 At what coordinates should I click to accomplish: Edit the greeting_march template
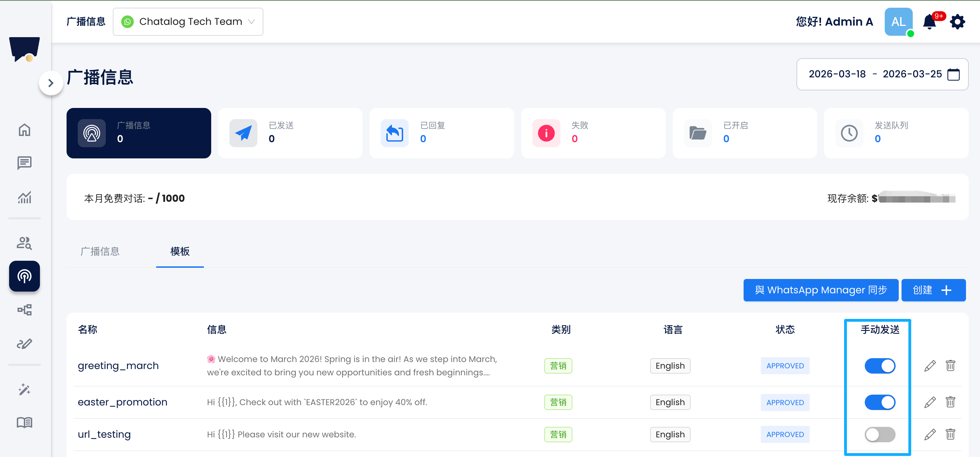click(930, 366)
